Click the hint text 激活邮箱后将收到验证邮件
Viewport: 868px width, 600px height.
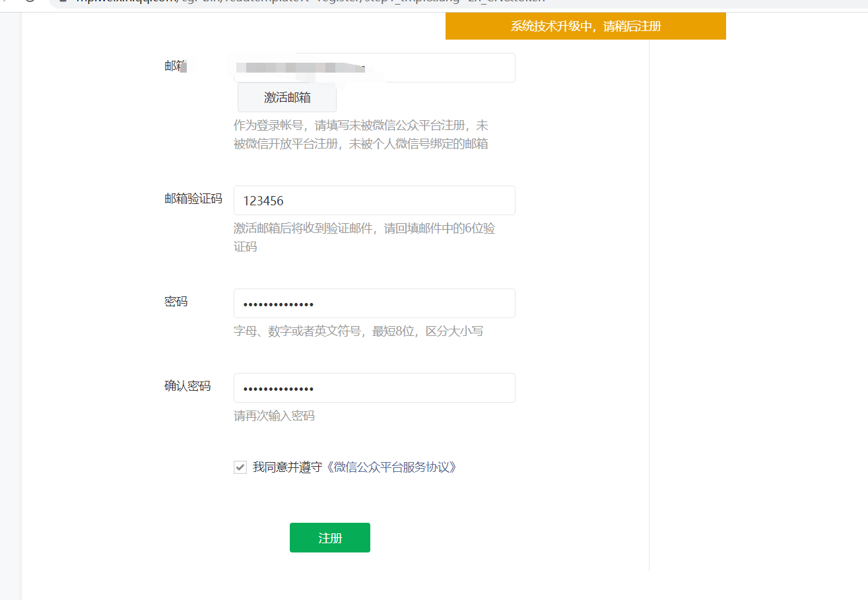[x=364, y=238]
